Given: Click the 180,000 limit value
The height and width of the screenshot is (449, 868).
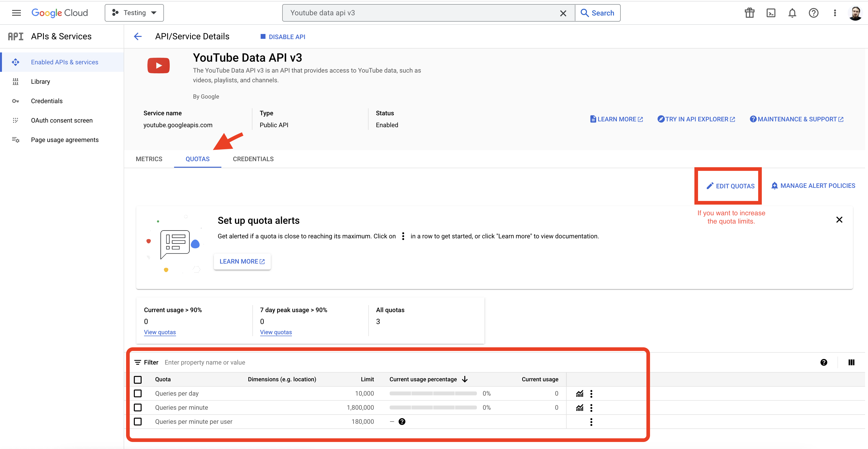Looking at the screenshot, I should (362, 422).
